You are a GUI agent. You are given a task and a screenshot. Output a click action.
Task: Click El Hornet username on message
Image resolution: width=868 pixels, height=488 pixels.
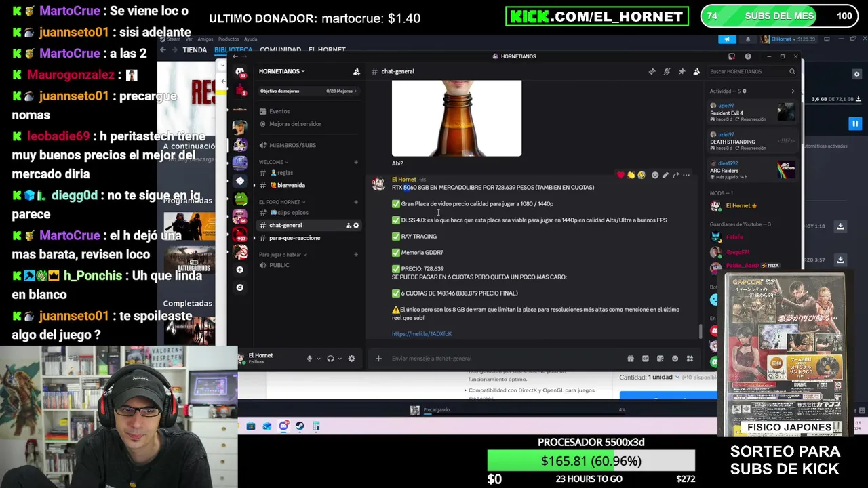click(403, 180)
